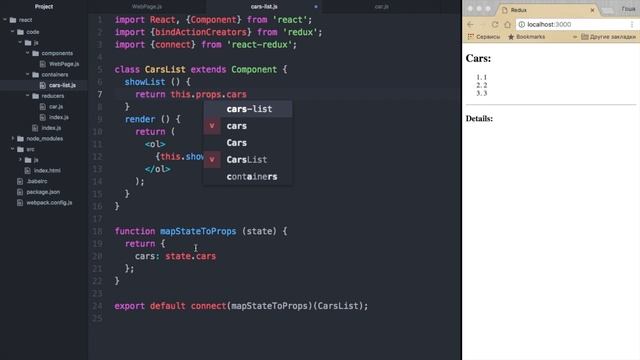Viewport: 640px width, 360px height.
Task: Click the variable badge beside 'CarsList' suggestion
Action: [212, 160]
